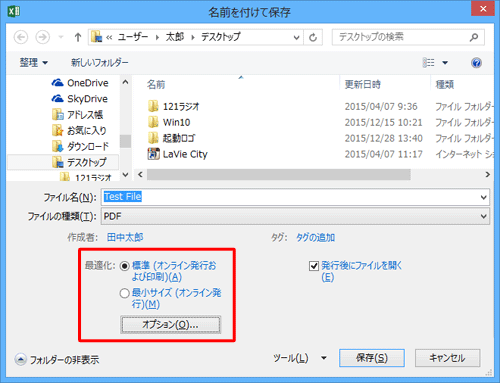Image resolution: width=500 pixels, height=383 pixels.
Task: Go back with the back arrow
Action: 21,37
